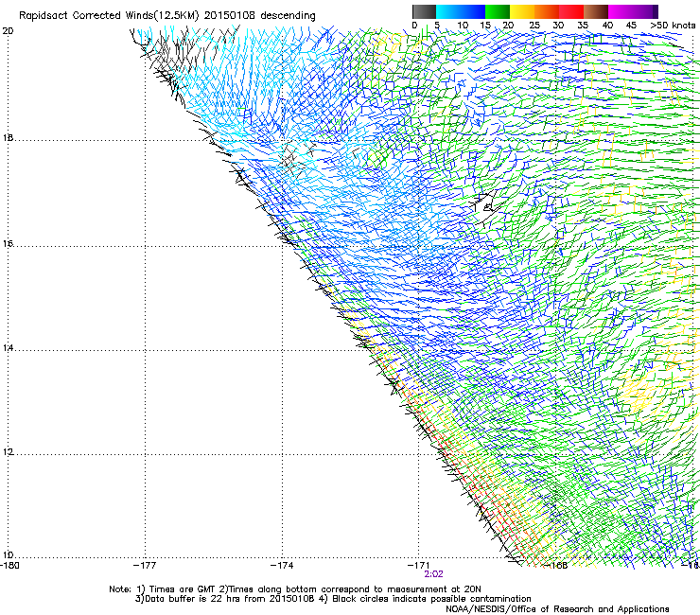
Task: Click the orange 25-30 knots legend swatch
Action: point(547,11)
